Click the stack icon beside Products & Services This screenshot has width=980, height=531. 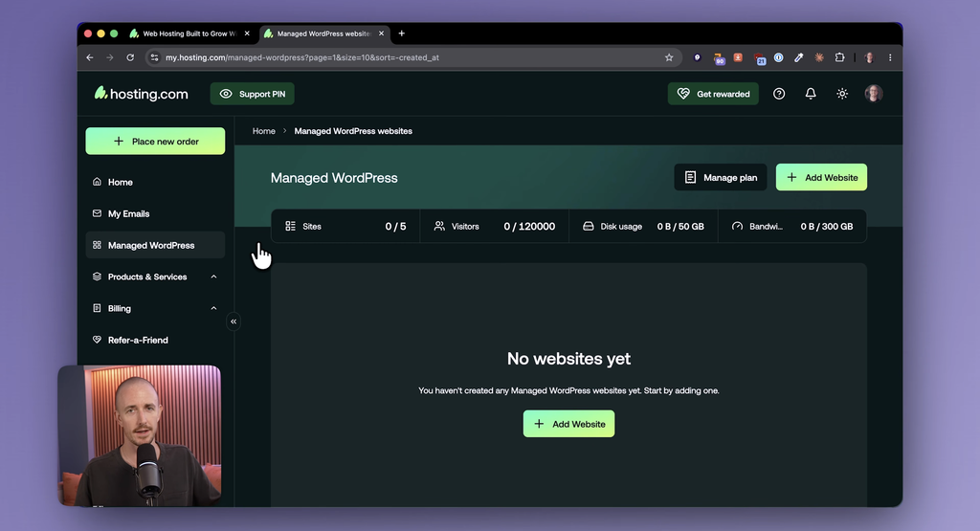coord(97,277)
